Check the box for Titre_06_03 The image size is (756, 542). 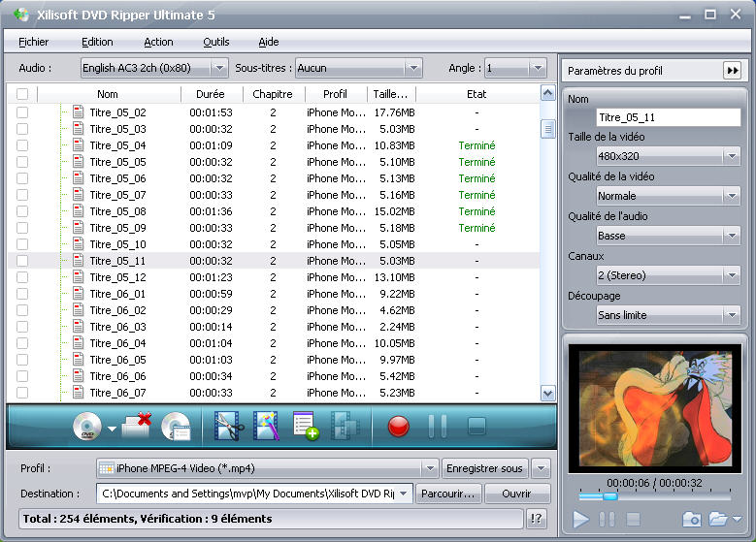click(x=22, y=327)
